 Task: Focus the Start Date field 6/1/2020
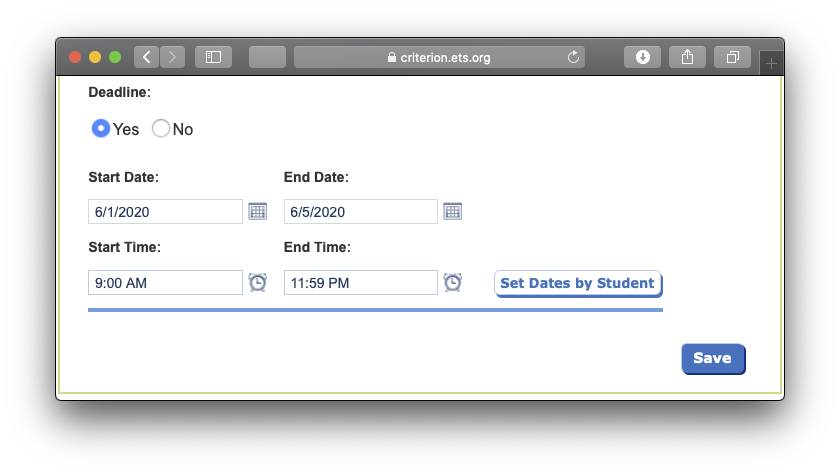(165, 212)
